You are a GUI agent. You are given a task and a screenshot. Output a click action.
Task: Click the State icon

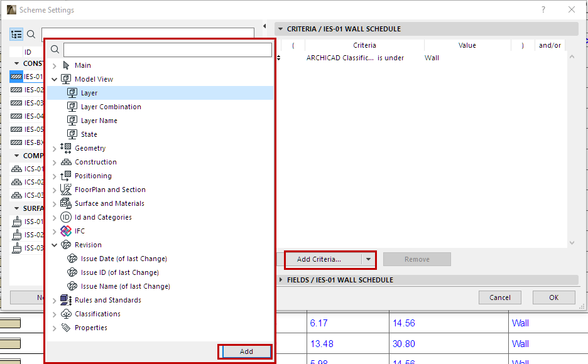pos(72,134)
